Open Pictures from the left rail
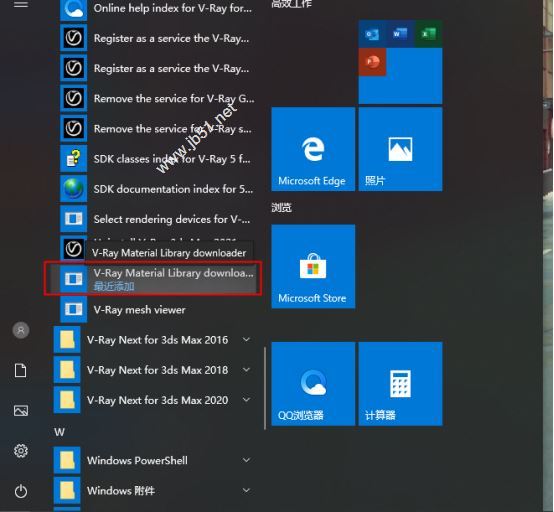The image size is (554, 512). 21,411
